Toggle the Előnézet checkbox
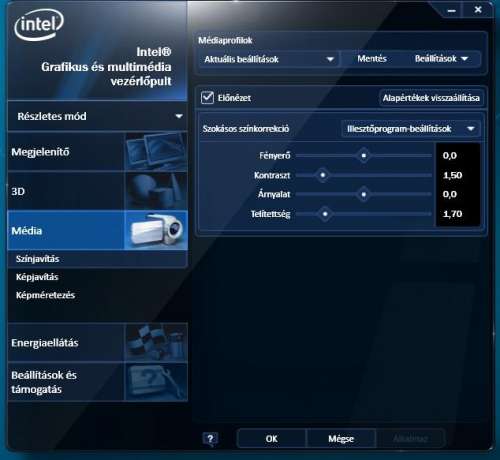500x460 pixels. click(x=207, y=98)
